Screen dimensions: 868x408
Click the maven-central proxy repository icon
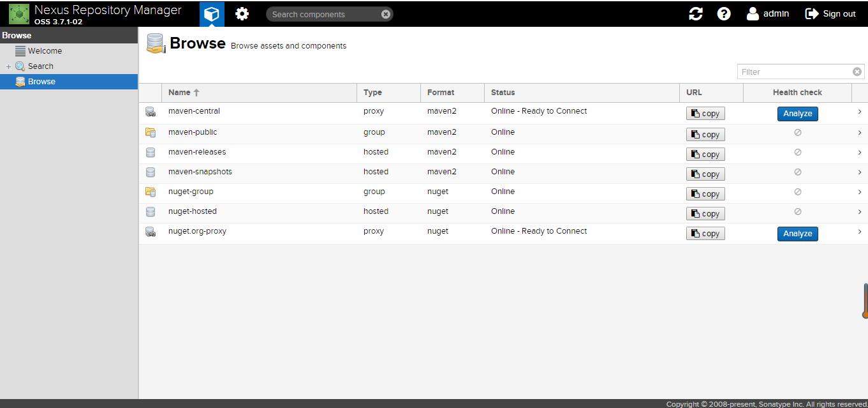[x=151, y=112]
